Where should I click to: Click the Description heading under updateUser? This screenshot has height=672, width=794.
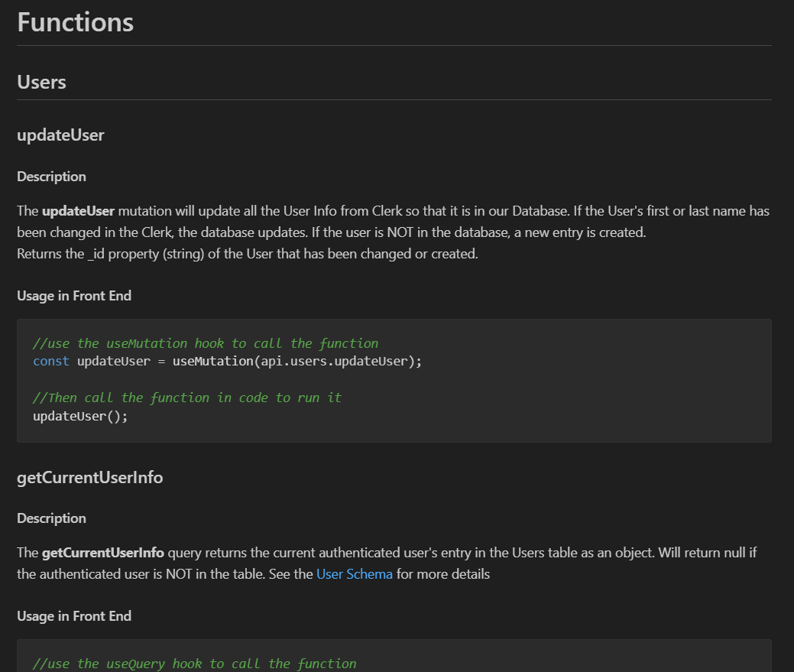[x=51, y=177]
